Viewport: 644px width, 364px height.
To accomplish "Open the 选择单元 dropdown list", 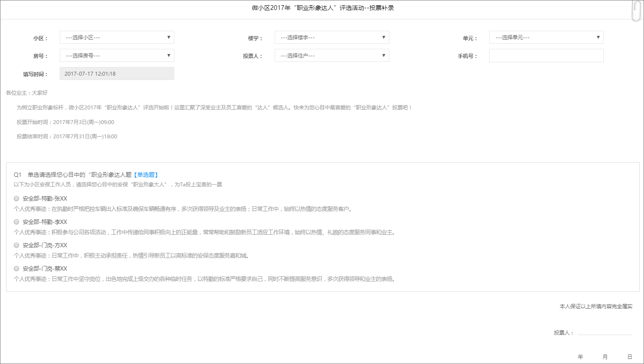I will click(546, 38).
